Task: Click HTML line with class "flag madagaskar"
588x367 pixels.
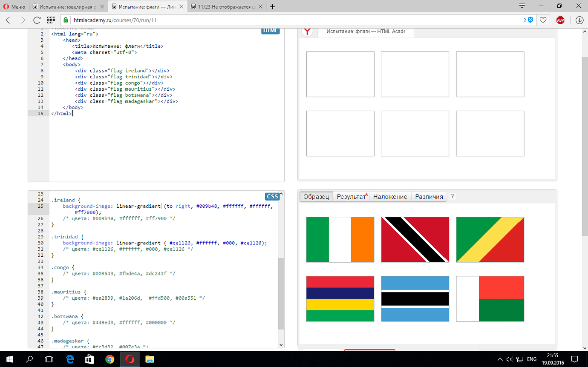Action: [x=127, y=101]
